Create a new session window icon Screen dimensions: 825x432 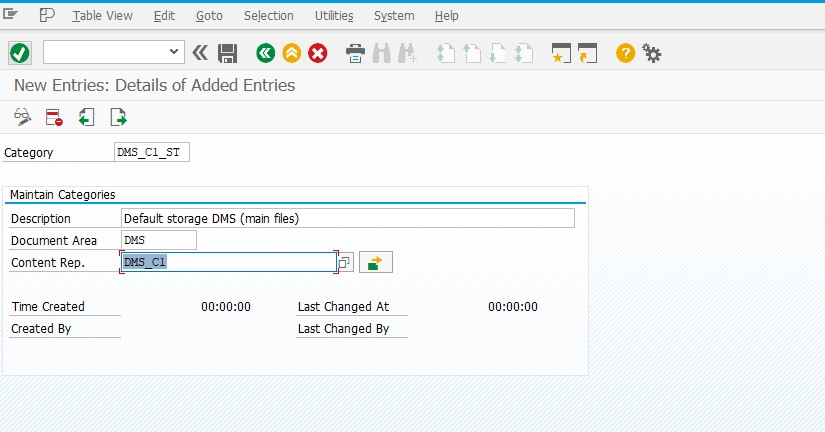click(561, 53)
